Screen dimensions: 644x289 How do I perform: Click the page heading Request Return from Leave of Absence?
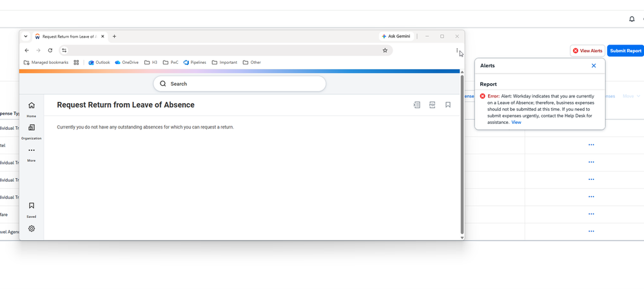(x=126, y=105)
